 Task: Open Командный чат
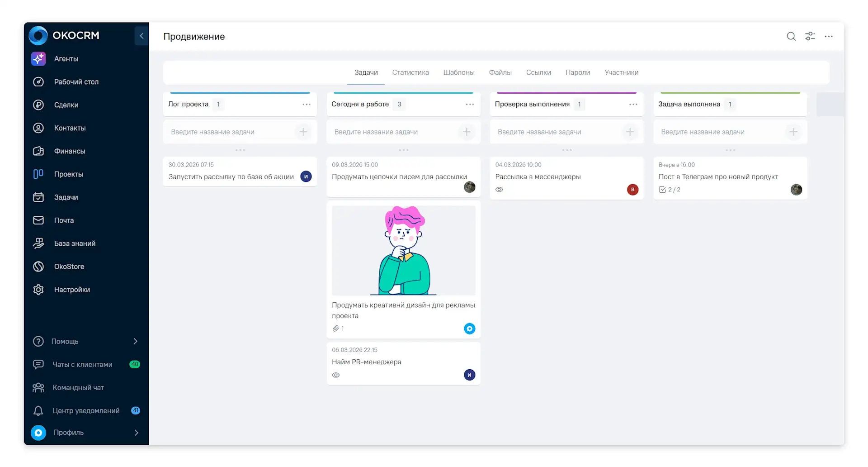78,388
